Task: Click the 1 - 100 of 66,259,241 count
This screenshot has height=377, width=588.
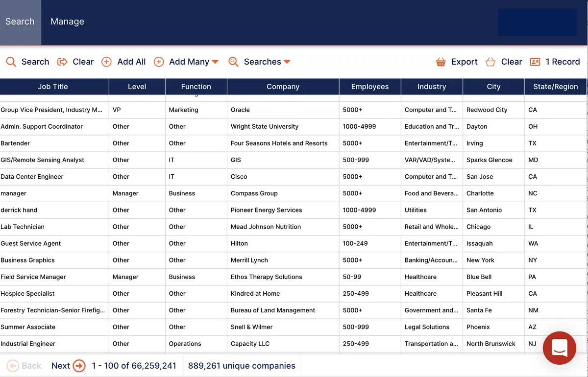Action: click(134, 366)
